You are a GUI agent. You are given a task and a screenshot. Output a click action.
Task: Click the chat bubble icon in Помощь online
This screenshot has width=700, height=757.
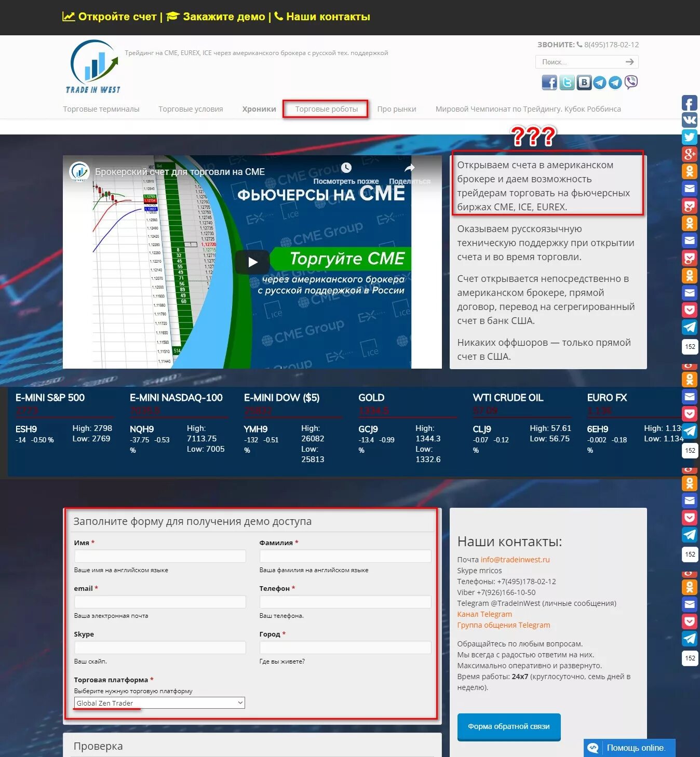click(x=593, y=748)
